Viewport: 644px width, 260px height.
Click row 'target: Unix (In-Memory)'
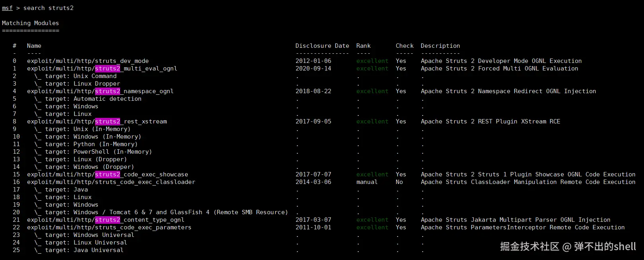pos(82,129)
